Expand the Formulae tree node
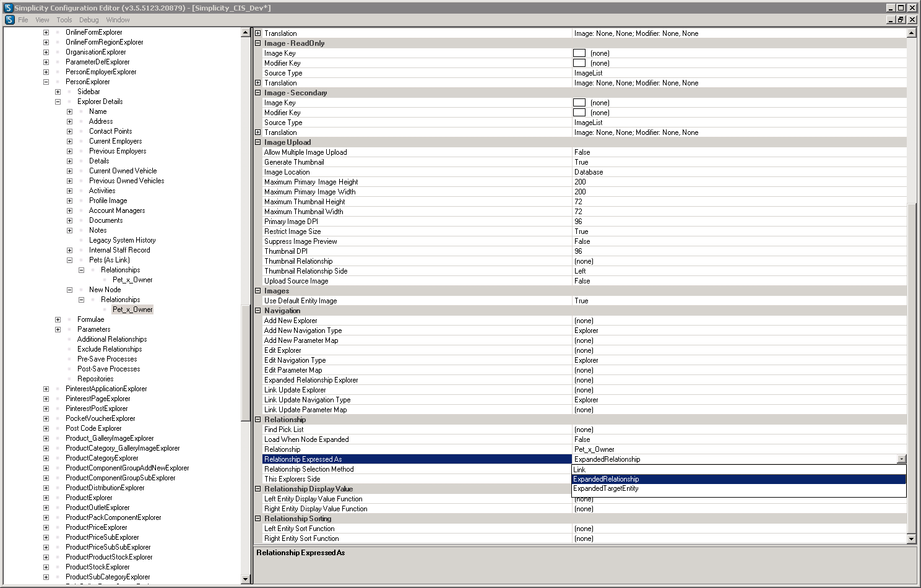The width and height of the screenshot is (921, 588). click(x=58, y=319)
